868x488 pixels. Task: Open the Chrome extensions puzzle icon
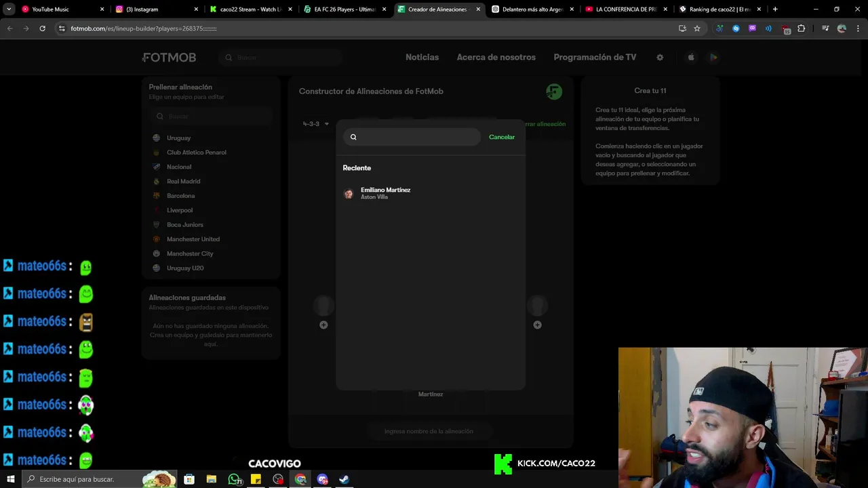pos(802,28)
